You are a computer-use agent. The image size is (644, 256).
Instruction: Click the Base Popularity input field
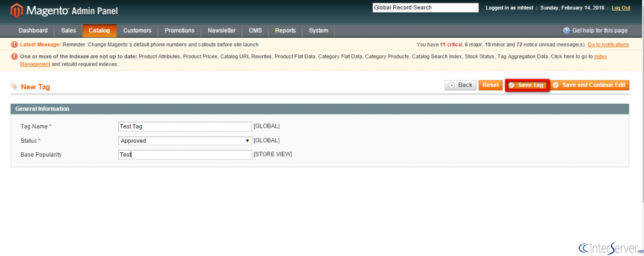point(185,155)
